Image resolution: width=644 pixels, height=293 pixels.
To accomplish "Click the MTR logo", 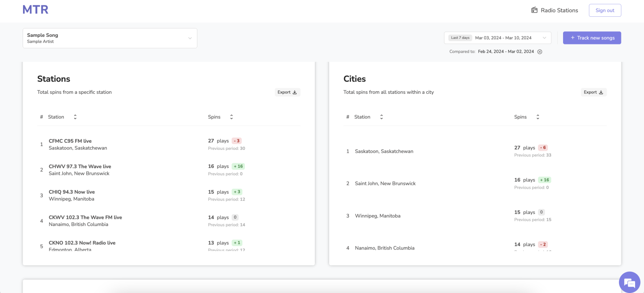I will coord(36,10).
